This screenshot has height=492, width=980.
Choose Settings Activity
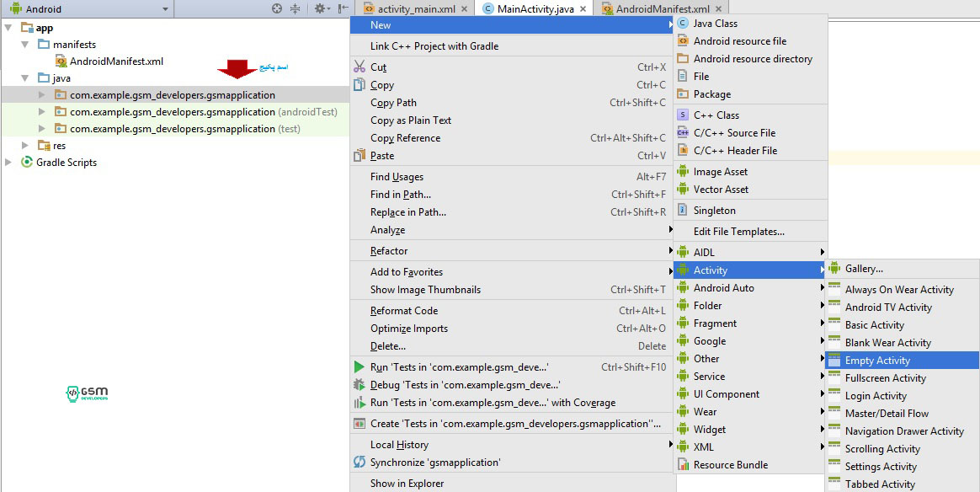(903, 467)
